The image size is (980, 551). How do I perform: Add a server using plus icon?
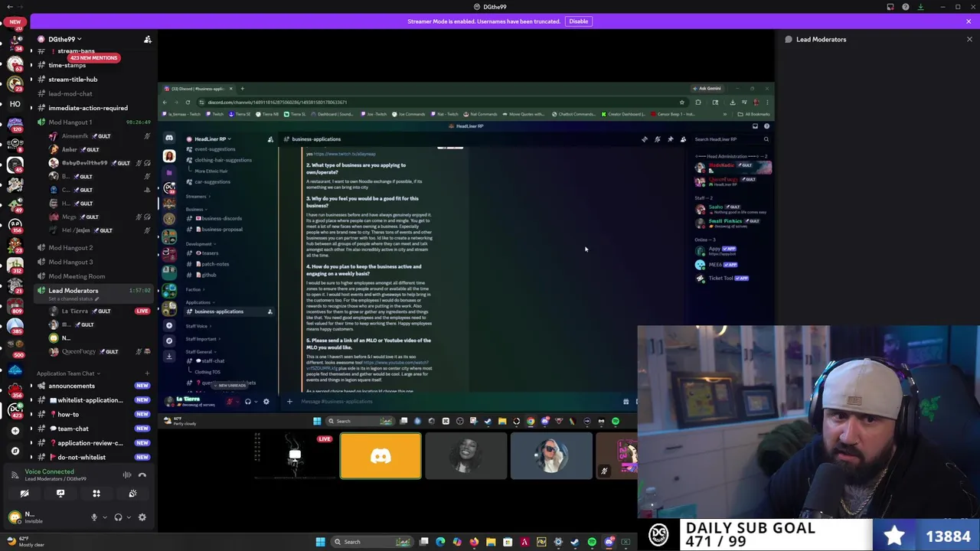pyautogui.click(x=15, y=430)
